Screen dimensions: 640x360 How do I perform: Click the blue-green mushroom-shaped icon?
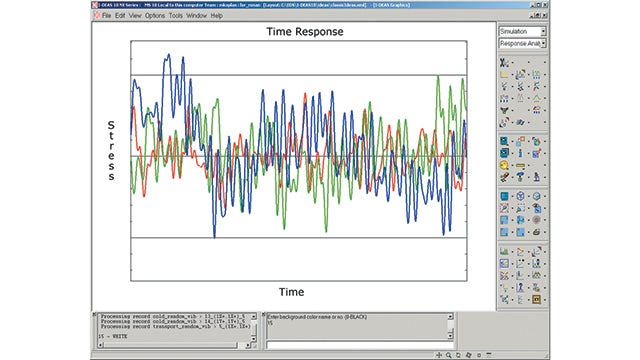pos(520,177)
